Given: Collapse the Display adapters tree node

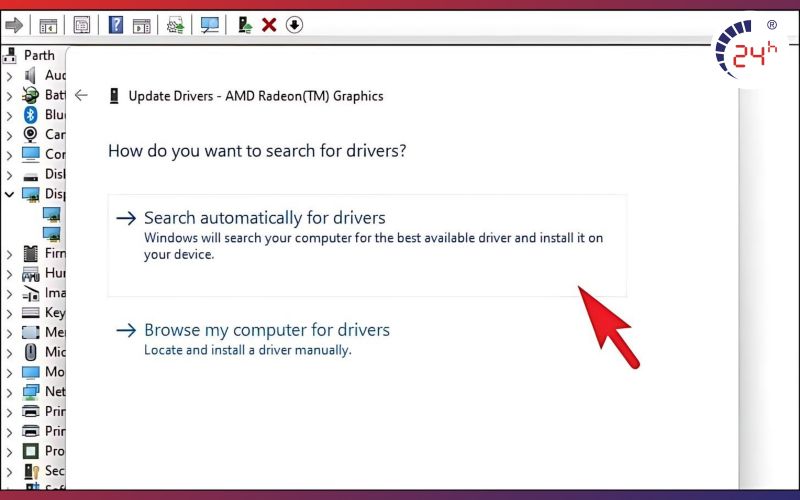Looking at the screenshot, I should point(10,194).
